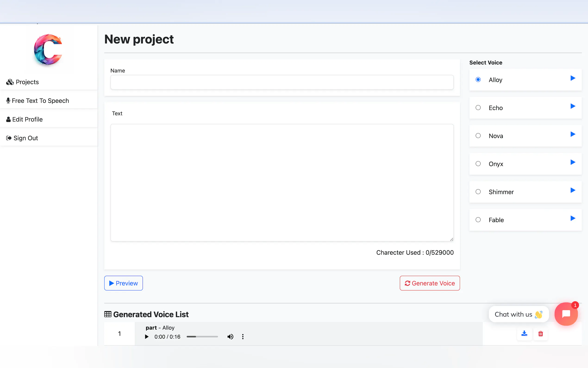Play the Shimmer voice sample
588x368 pixels.
[573, 190]
